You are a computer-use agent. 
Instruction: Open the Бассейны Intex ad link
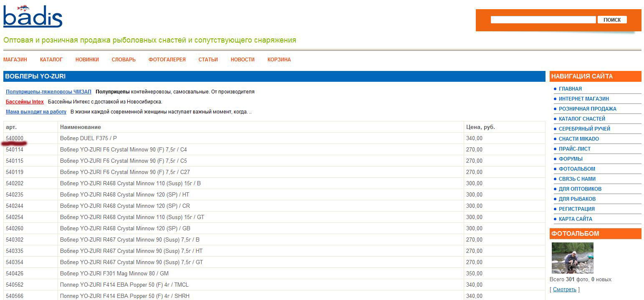[25, 102]
